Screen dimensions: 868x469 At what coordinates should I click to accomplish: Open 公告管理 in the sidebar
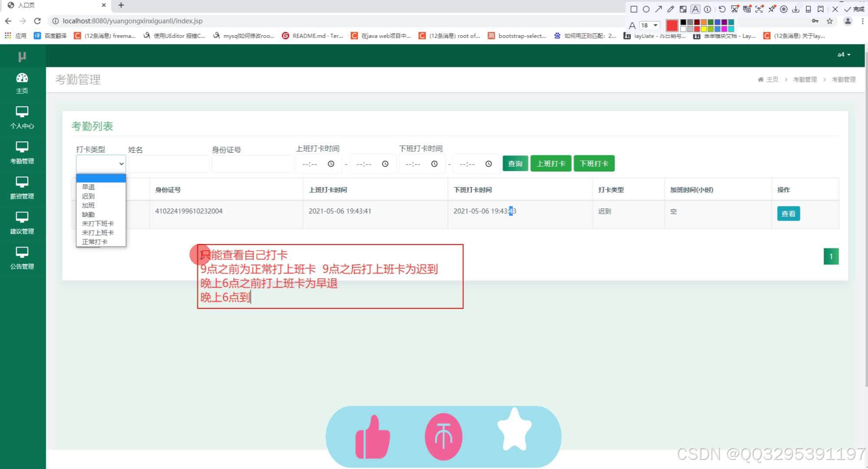(x=22, y=258)
